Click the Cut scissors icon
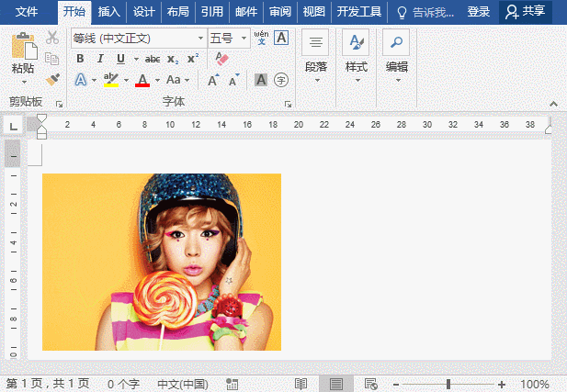 click(52, 38)
